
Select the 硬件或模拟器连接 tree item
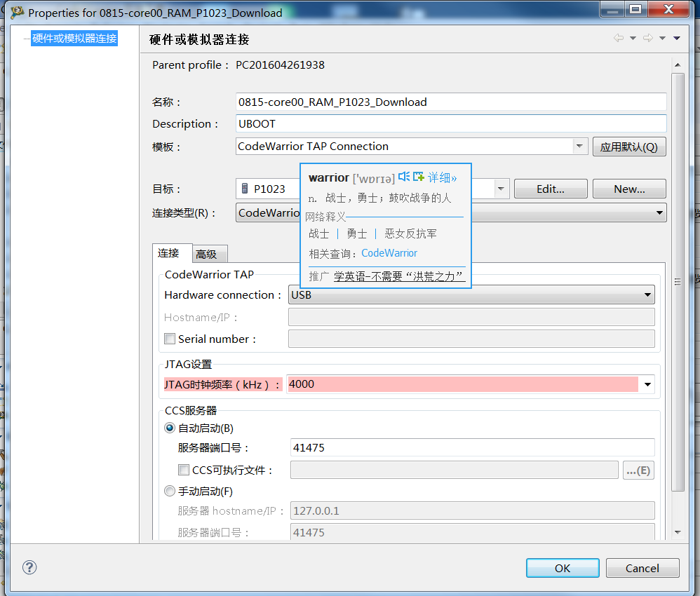[74, 39]
